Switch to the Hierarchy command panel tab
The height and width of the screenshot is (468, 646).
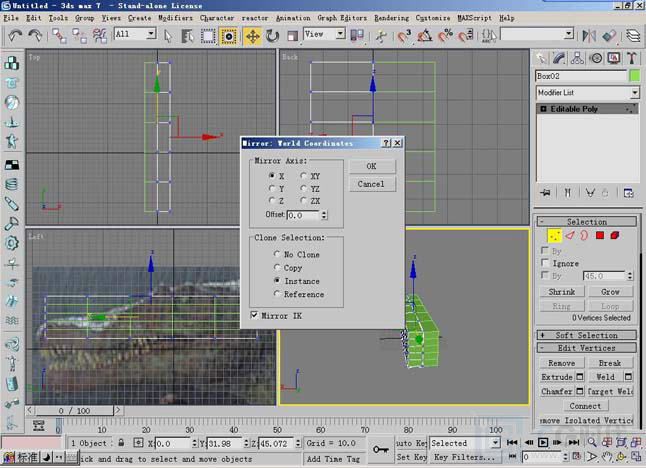click(577, 58)
